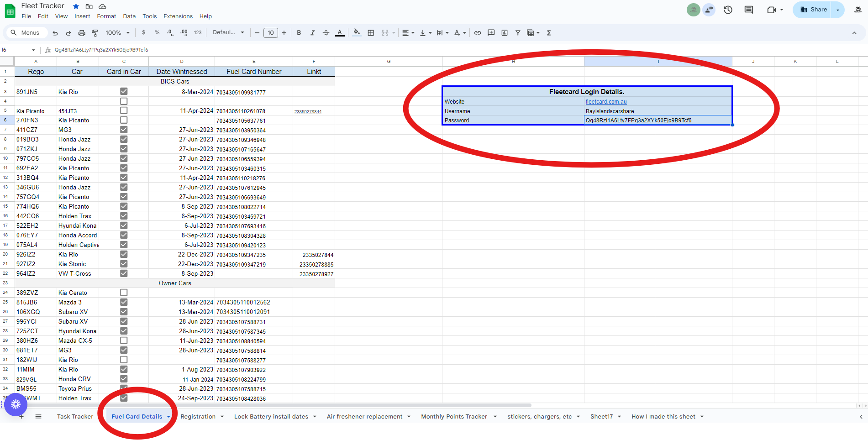This screenshot has width=868, height=440.
Task: Open the 23350278844 link in row 5
Action: [x=308, y=112]
